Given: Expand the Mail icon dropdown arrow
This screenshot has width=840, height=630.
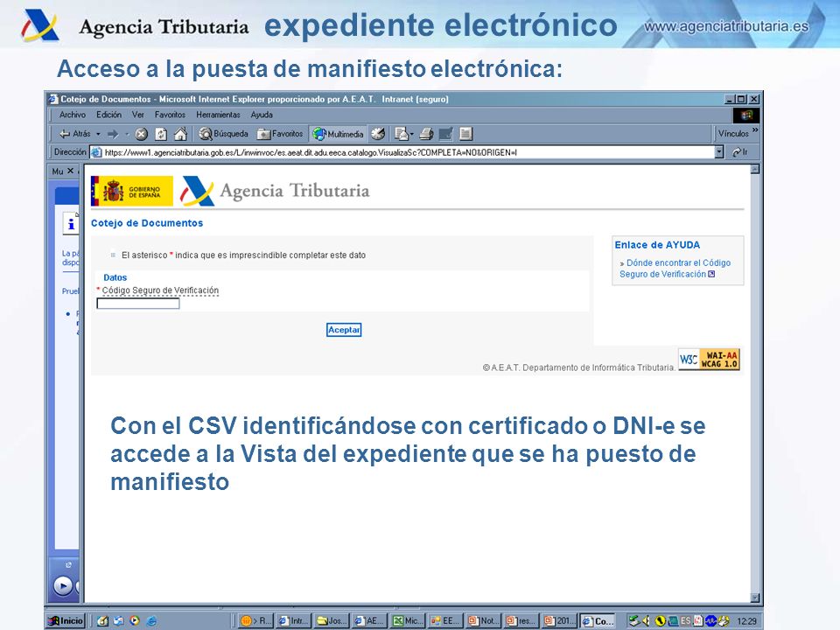Looking at the screenshot, I should 412,134.
